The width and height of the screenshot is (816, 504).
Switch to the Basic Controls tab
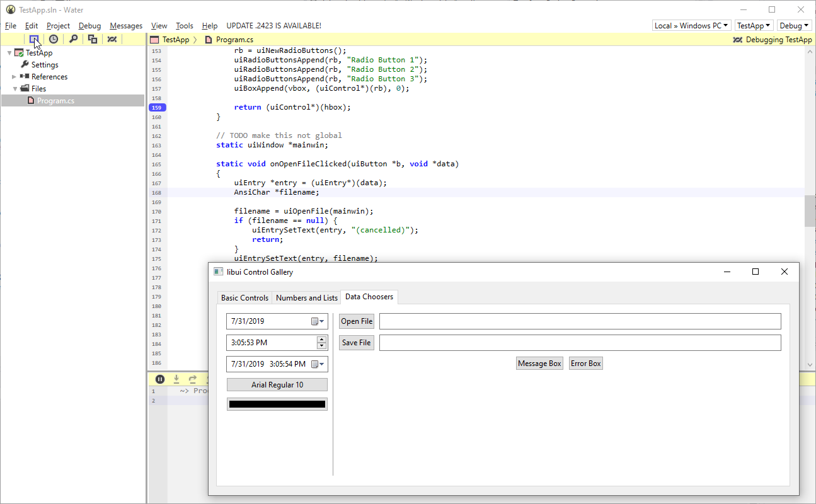coord(244,298)
